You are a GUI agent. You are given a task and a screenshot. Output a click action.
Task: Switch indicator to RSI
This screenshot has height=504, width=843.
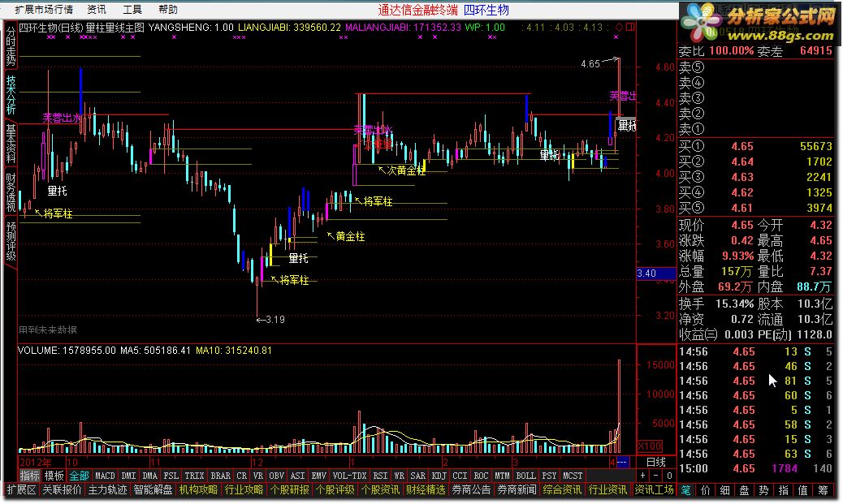[x=381, y=476]
